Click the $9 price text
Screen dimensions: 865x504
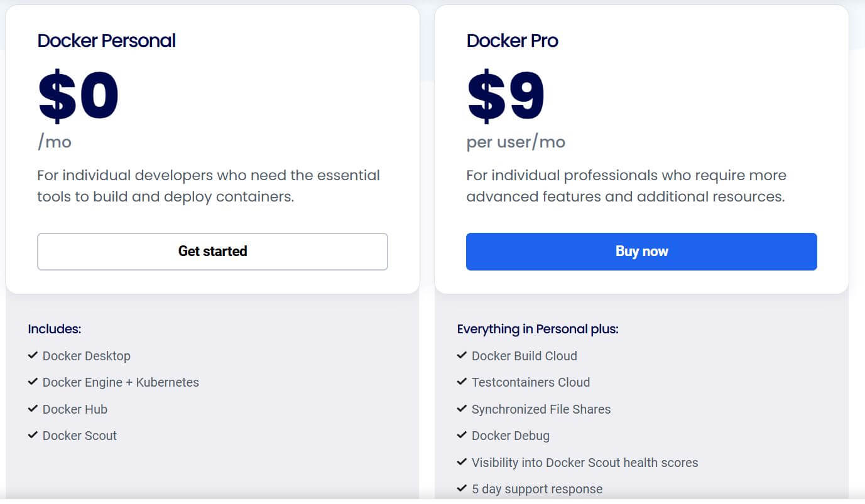pos(506,97)
